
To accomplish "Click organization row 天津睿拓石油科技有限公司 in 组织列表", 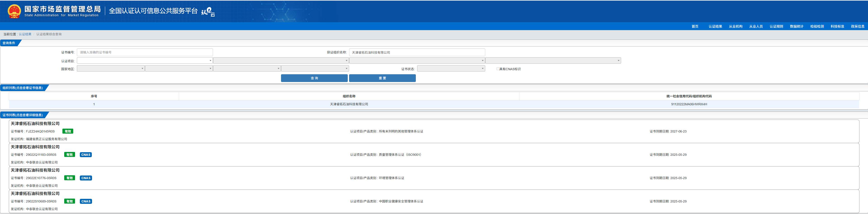I will [434, 104].
